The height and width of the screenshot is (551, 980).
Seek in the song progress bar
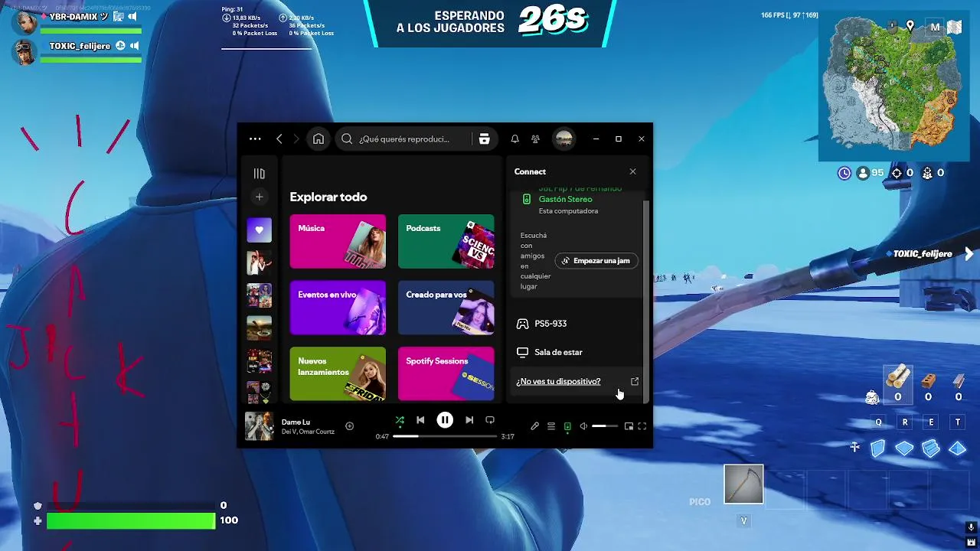click(x=445, y=436)
